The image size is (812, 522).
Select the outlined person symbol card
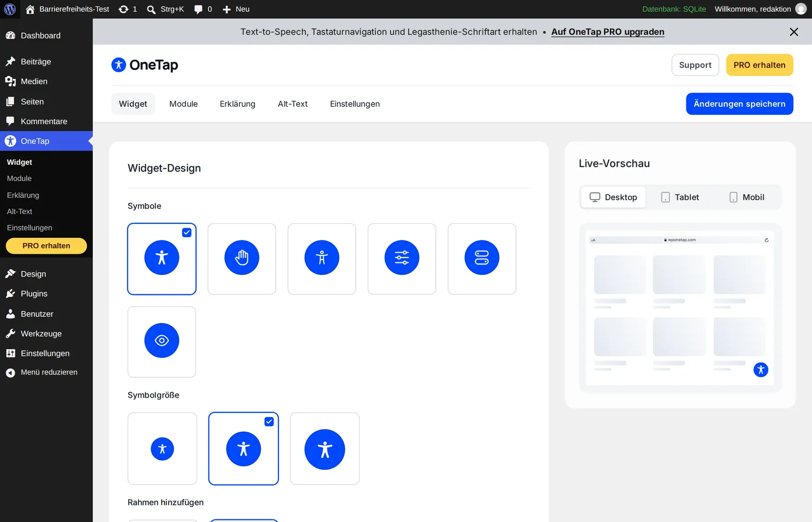coord(322,259)
